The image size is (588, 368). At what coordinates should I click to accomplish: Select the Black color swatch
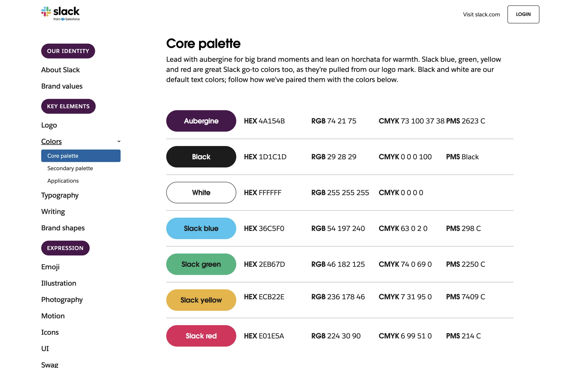point(201,157)
